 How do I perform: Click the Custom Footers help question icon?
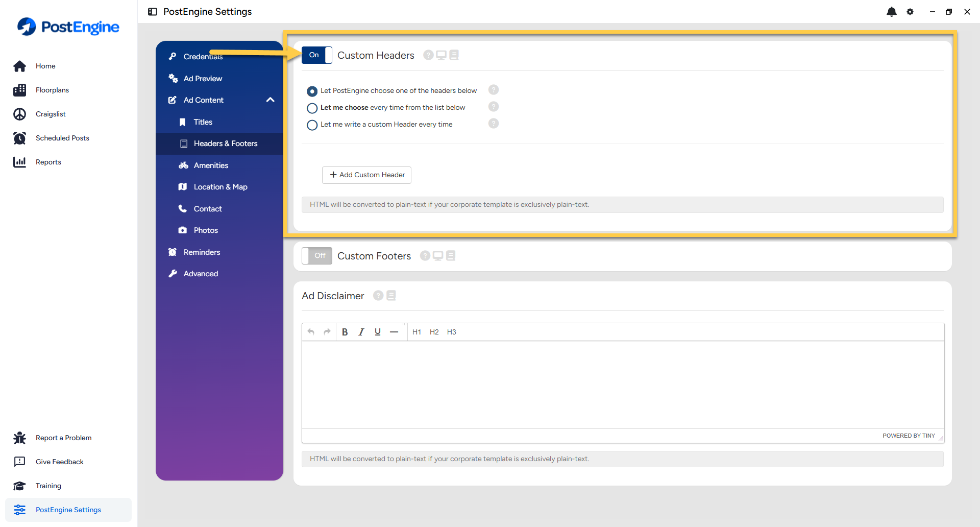[425, 256]
